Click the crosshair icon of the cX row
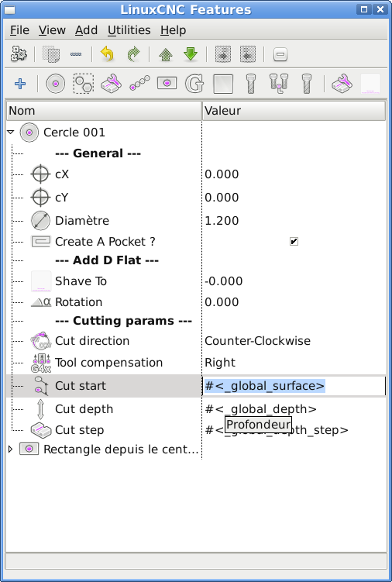 pyautogui.click(x=40, y=174)
